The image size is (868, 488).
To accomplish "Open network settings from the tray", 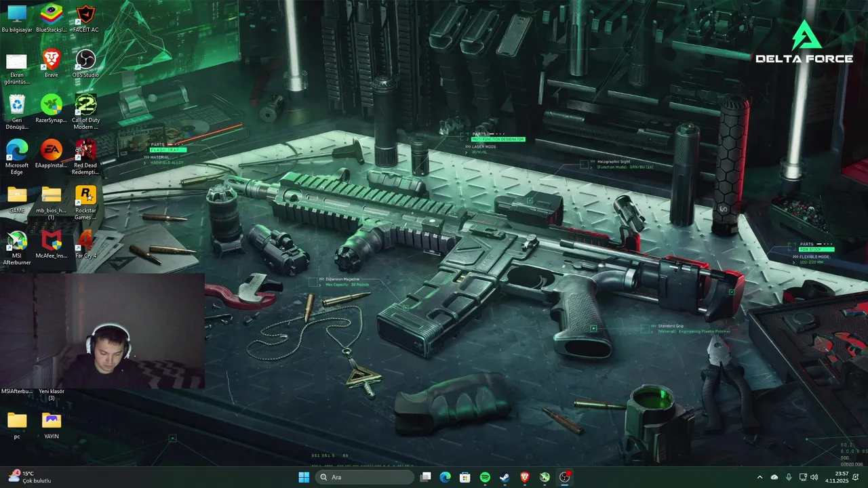I will click(x=803, y=477).
